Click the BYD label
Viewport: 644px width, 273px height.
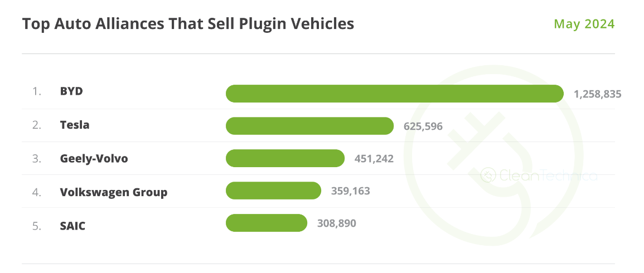coord(71,91)
